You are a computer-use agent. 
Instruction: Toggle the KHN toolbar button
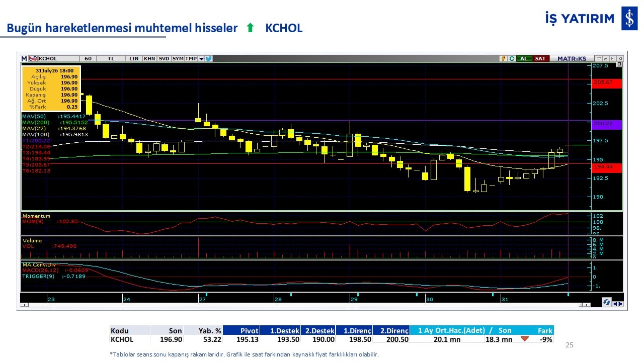[x=149, y=58]
